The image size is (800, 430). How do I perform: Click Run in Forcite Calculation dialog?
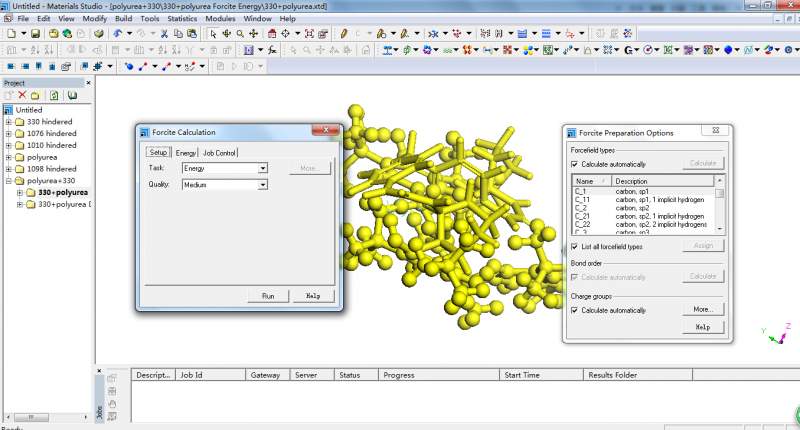tap(268, 296)
